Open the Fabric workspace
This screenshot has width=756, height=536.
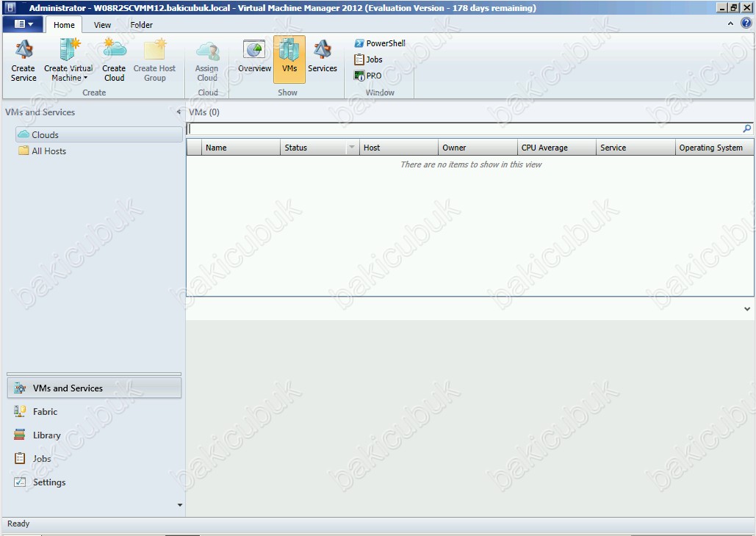coord(45,412)
